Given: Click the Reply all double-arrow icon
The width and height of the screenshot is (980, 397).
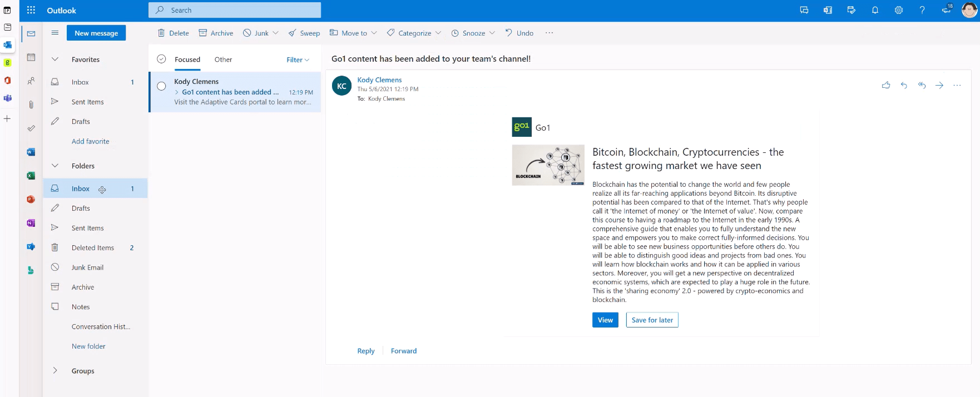Looking at the screenshot, I should (x=922, y=85).
